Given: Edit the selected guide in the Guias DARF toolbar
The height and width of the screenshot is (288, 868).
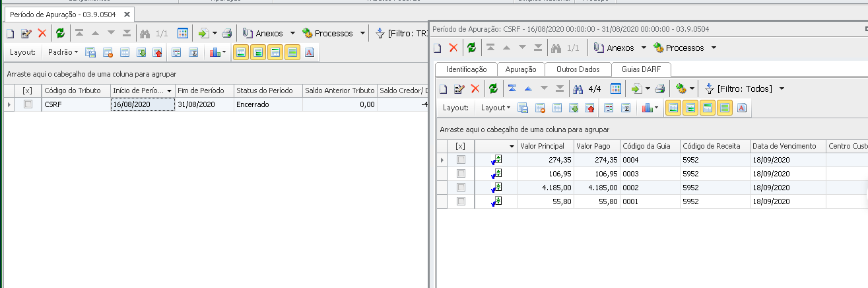Looking at the screenshot, I should 459,89.
